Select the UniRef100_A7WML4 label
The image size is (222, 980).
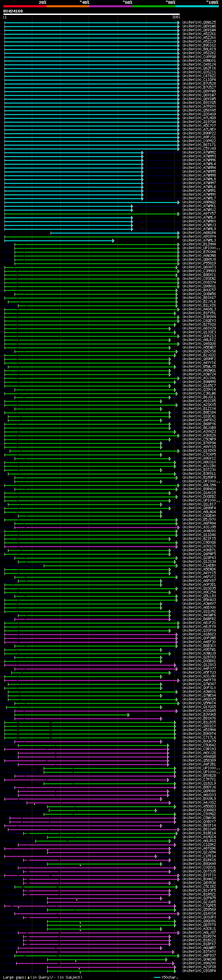click(x=199, y=164)
